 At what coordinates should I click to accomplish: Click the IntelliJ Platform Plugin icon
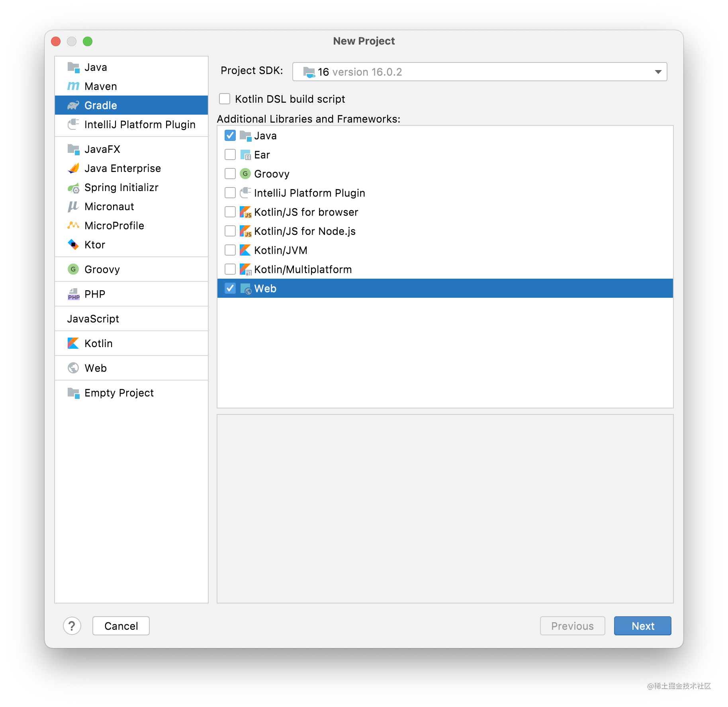click(x=73, y=124)
